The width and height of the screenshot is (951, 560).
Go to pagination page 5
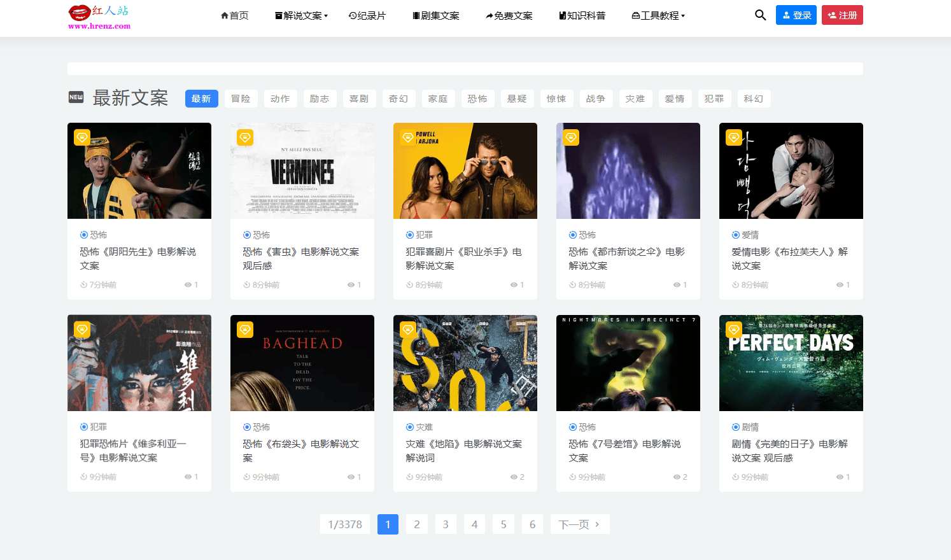(x=504, y=524)
